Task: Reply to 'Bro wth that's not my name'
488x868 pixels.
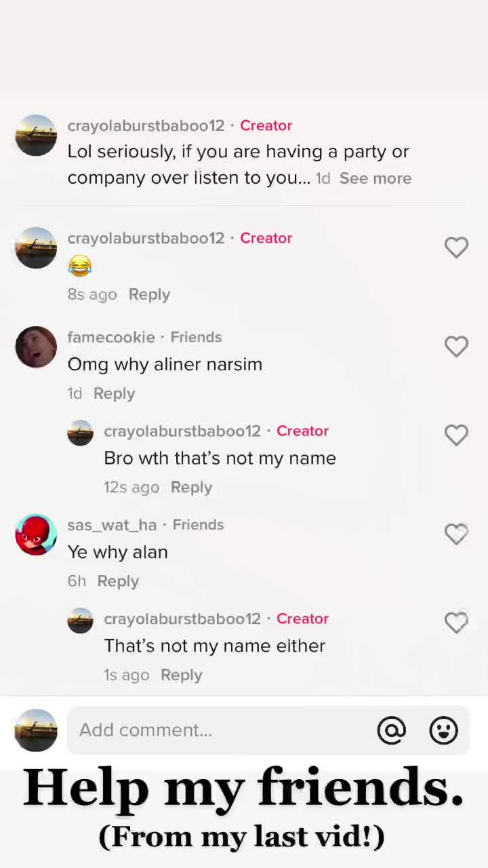Action: [191, 487]
